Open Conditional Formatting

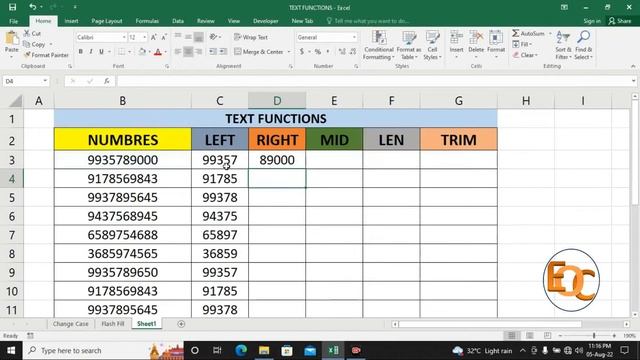coord(378,45)
